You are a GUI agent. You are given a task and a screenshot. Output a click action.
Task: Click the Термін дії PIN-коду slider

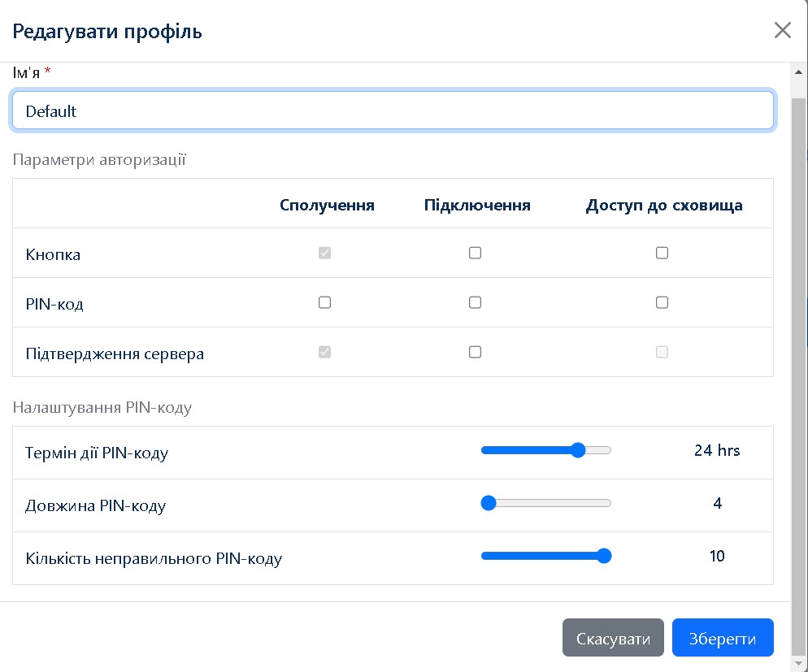[545, 450]
